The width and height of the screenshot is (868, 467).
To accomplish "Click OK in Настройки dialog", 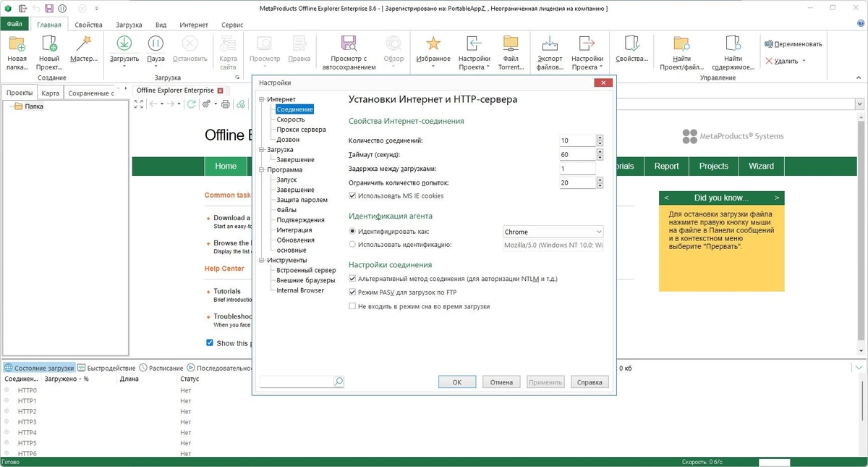I will coord(457,382).
